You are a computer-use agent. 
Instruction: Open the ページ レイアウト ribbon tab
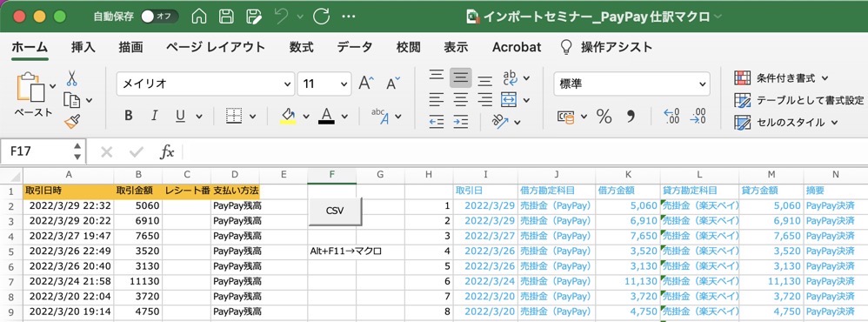(x=216, y=48)
